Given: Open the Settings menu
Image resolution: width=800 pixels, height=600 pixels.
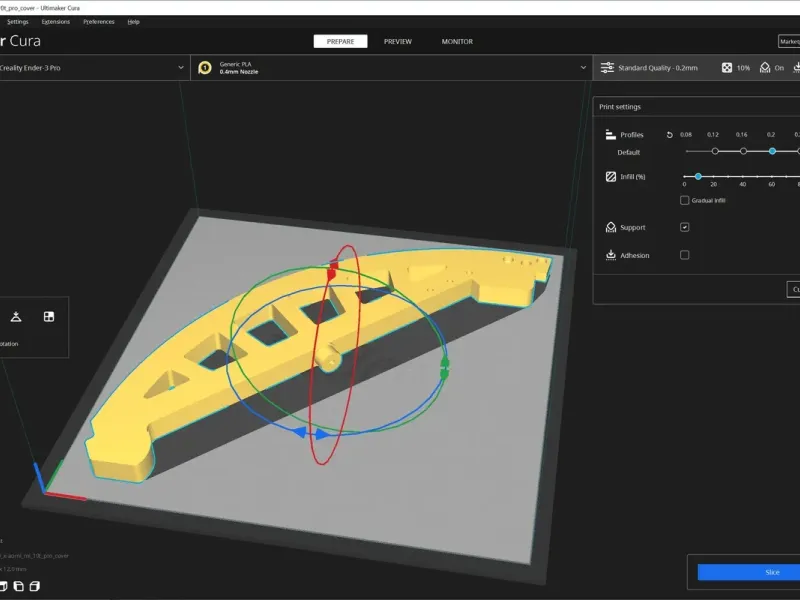Looking at the screenshot, I should [18, 22].
